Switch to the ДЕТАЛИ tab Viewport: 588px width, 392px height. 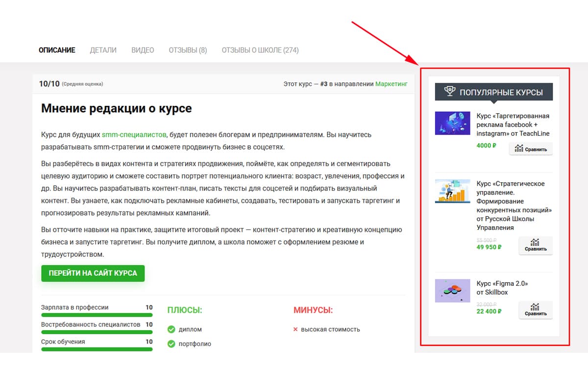[x=103, y=49]
